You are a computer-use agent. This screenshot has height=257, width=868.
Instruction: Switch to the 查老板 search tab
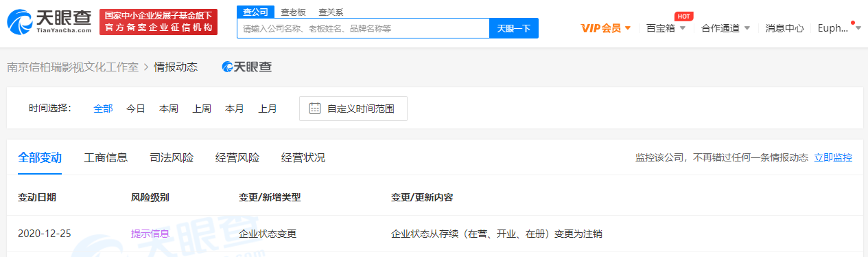coord(293,12)
